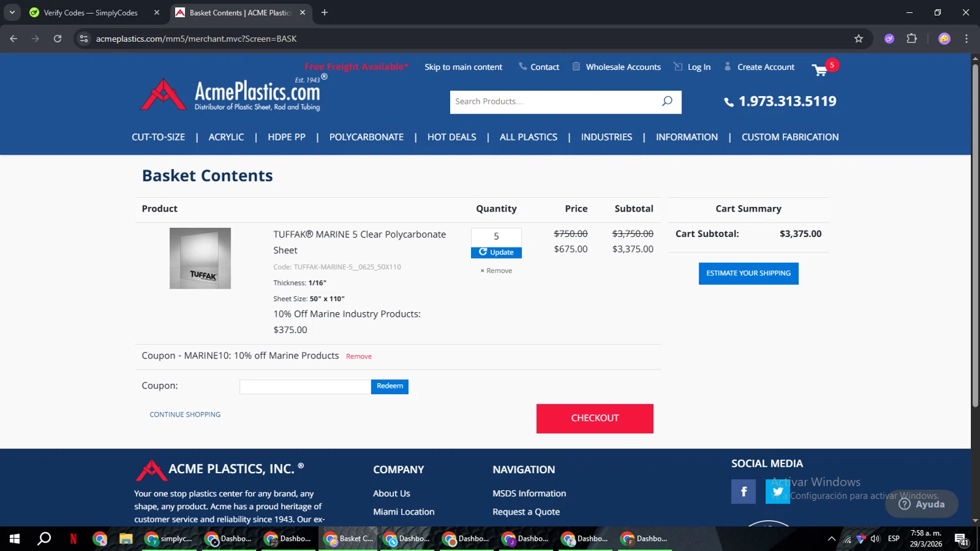Reload the page with the refresh icon

coord(57,39)
